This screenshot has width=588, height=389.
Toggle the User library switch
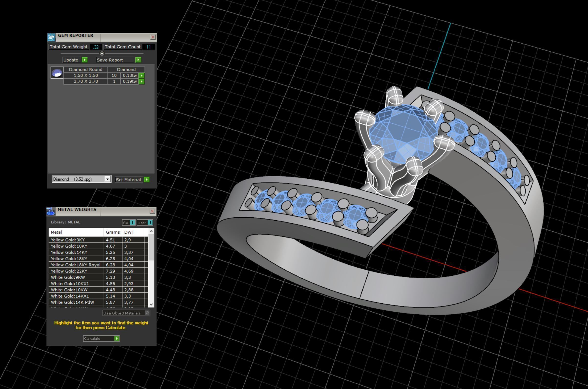pos(150,223)
